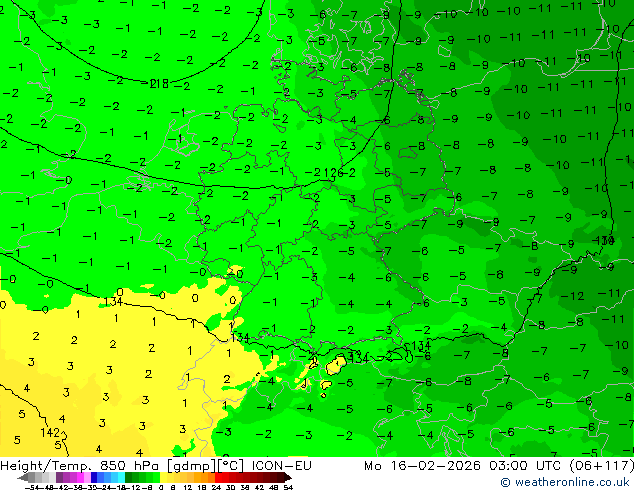Viewport: 634px width, 490px height.
Task: Click the dark blue segment of the color scale
Action: pos(94,477)
